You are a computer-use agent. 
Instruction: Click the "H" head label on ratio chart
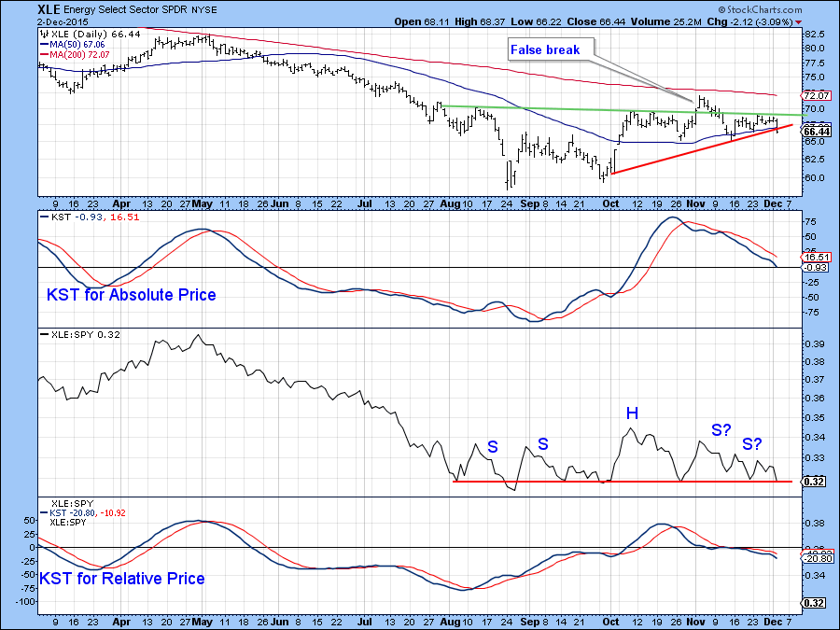click(x=632, y=413)
